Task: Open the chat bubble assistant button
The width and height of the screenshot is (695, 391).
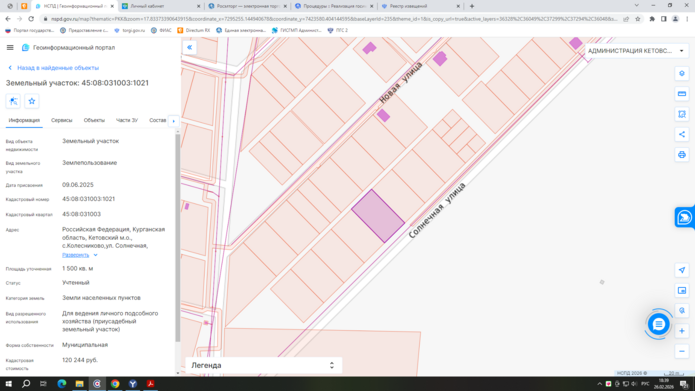Action: 658,324
